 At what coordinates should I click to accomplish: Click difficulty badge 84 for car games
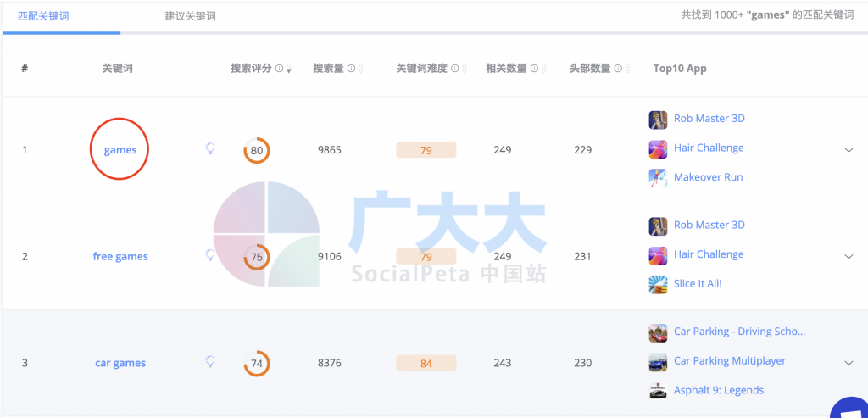(x=426, y=363)
